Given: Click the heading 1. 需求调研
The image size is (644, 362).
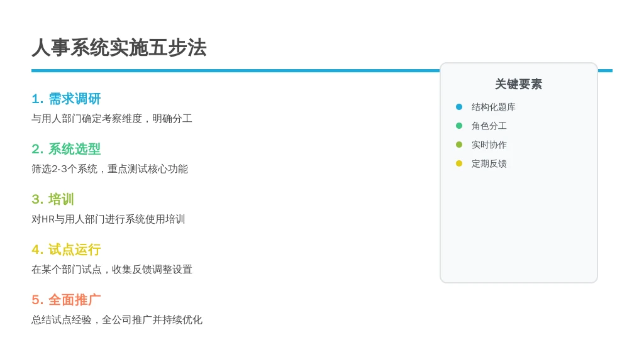Looking at the screenshot, I should pyautogui.click(x=66, y=99).
